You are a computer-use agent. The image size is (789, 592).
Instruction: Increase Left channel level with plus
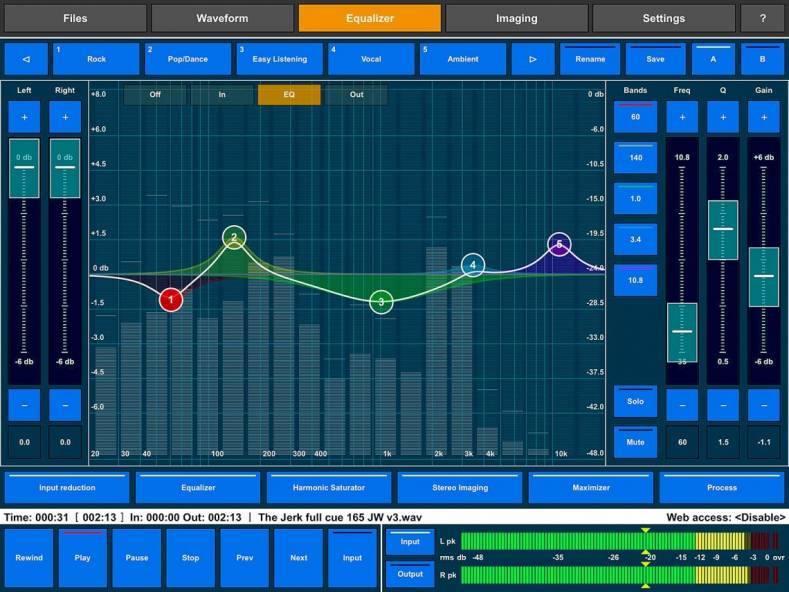[25, 117]
